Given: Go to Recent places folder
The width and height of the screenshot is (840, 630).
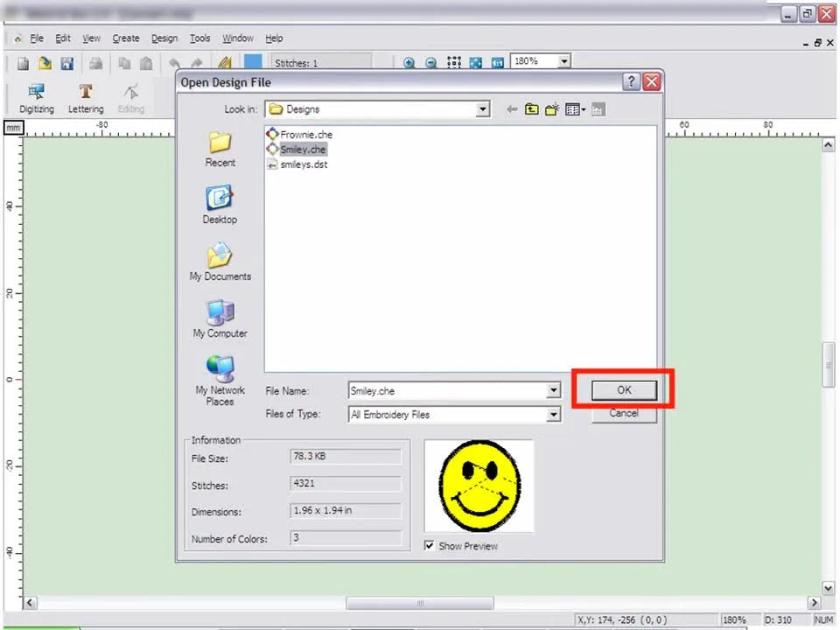Looking at the screenshot, I should [x=220, y=150].
